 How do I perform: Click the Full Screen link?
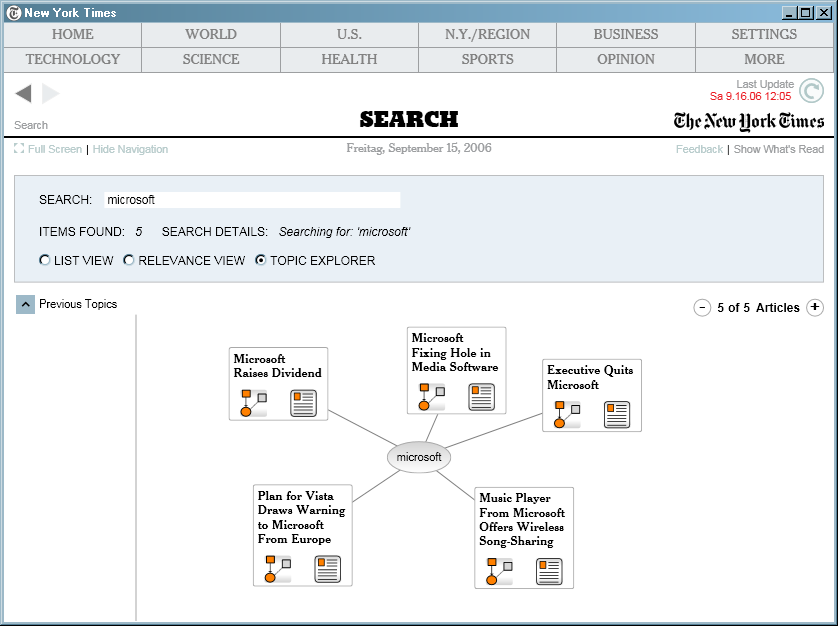[x=55, y=149]
